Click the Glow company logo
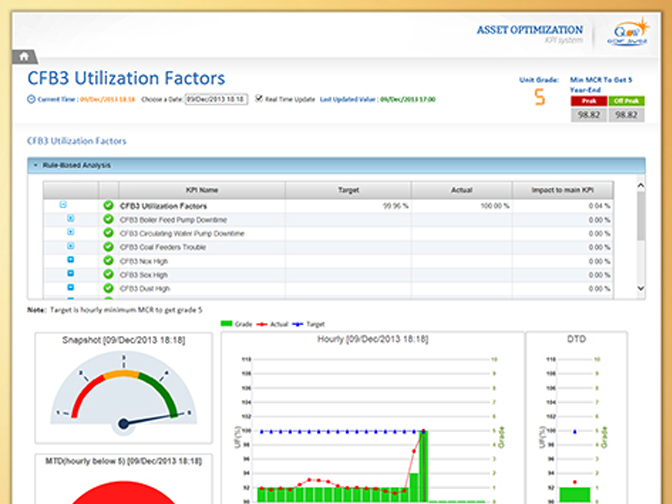This screenshot has width=672, height=504. point(628,32)
